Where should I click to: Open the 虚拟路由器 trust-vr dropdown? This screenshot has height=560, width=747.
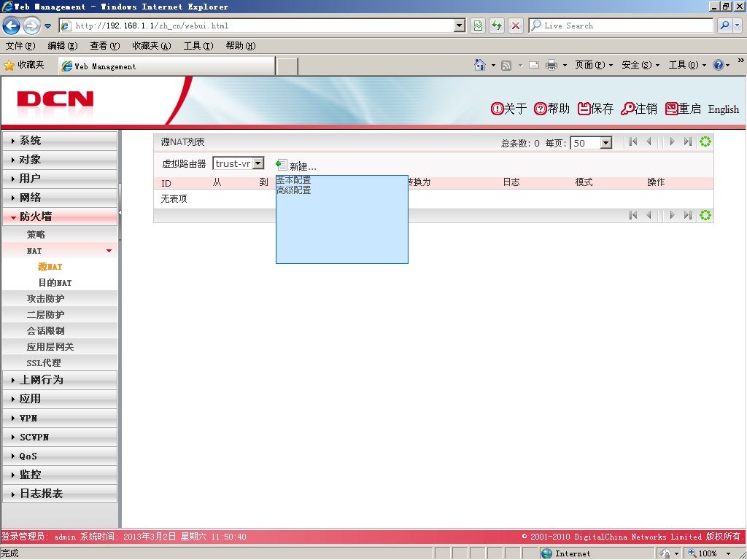(258, 163)
